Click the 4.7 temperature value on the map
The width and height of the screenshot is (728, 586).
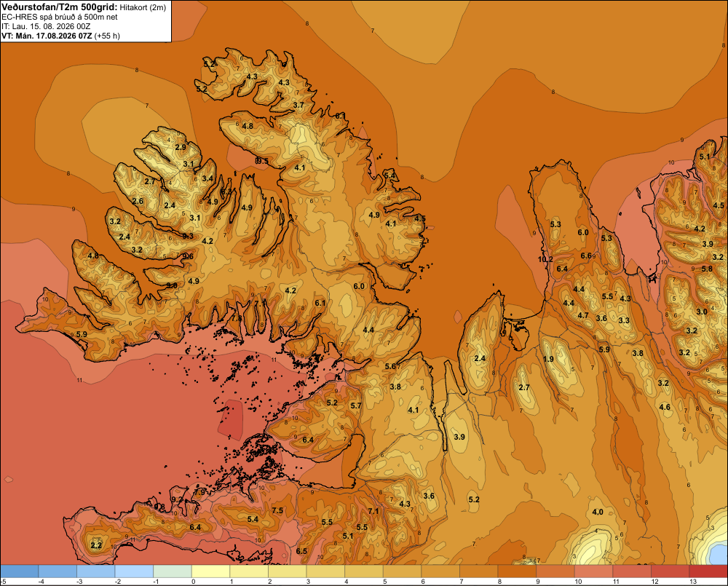(582, 315)
